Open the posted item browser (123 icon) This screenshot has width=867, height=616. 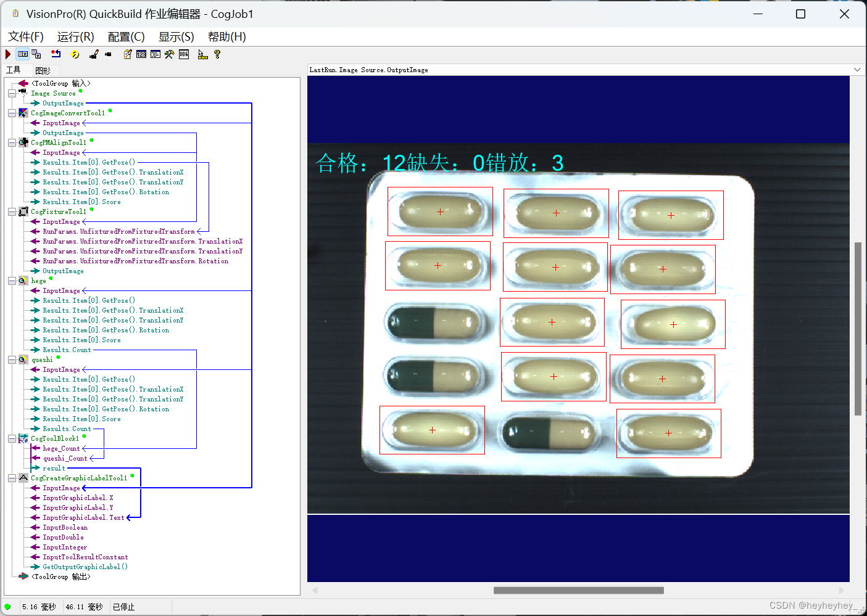[141, 54]
